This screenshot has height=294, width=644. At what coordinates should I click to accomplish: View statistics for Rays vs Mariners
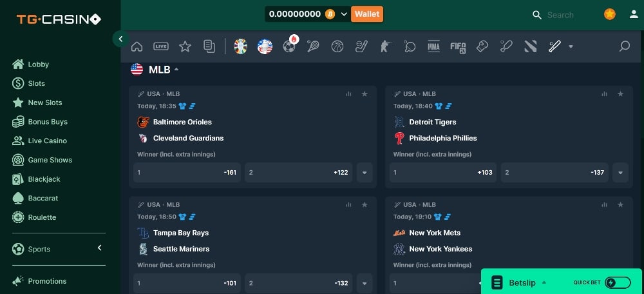[x=348, y=204]
